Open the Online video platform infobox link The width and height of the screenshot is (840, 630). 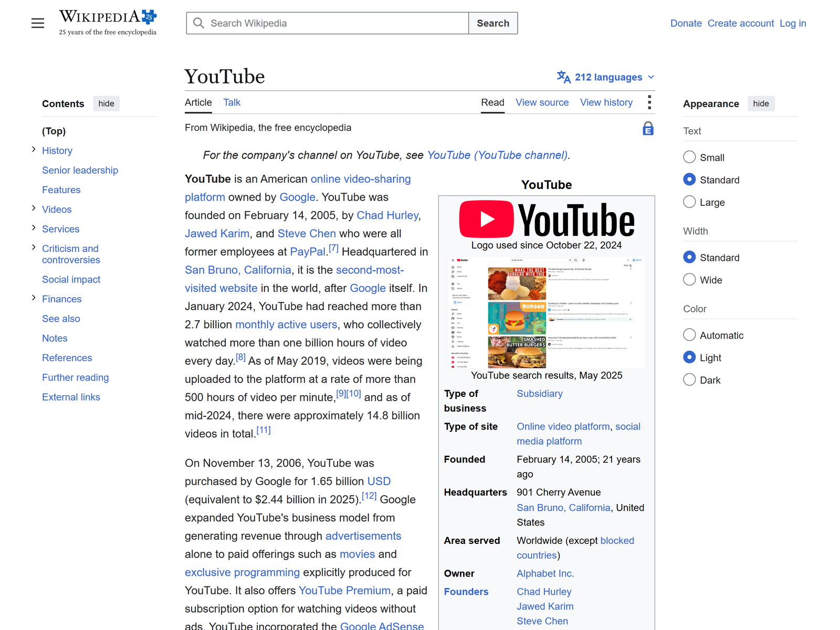click(x=563, y=427)
